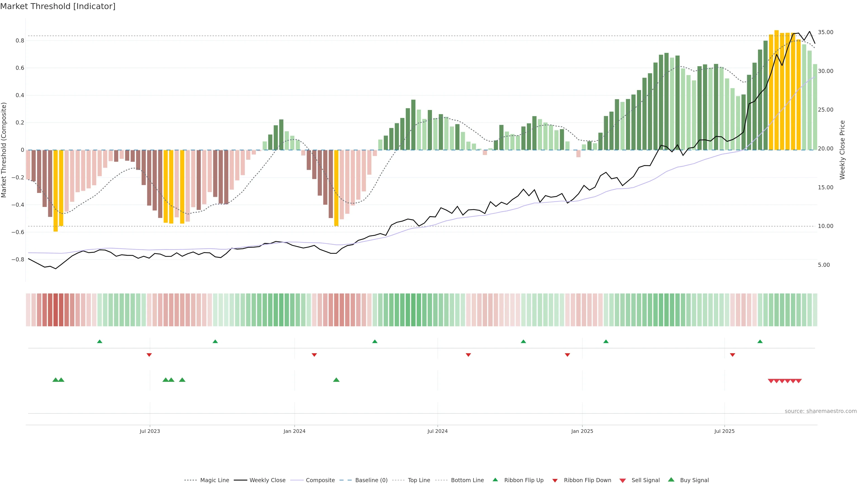Click the Ribbon Flip Up legend triangle
Image resolution: width=868 pixels, height=488 pixels.
click(x=495, y=480)
